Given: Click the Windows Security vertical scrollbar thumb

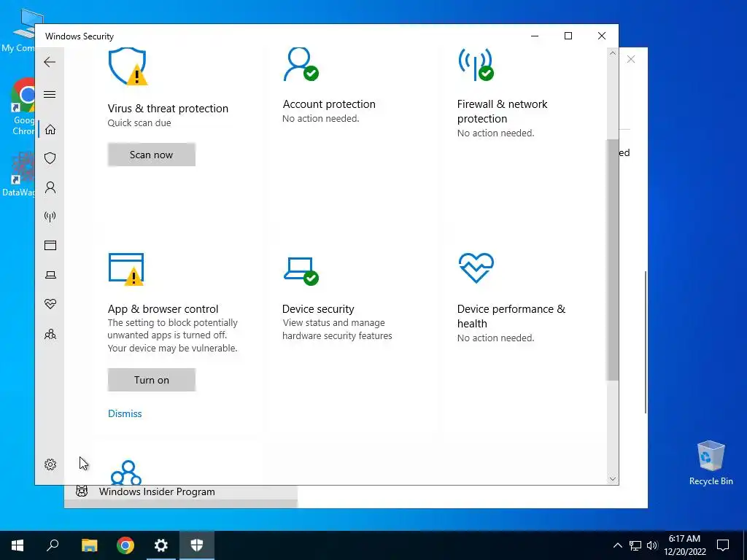Looking at the screenshot, I should tap(613, 260).
